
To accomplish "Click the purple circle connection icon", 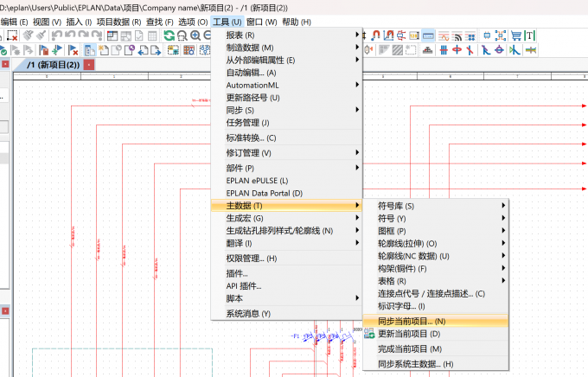I will [499, 50].
